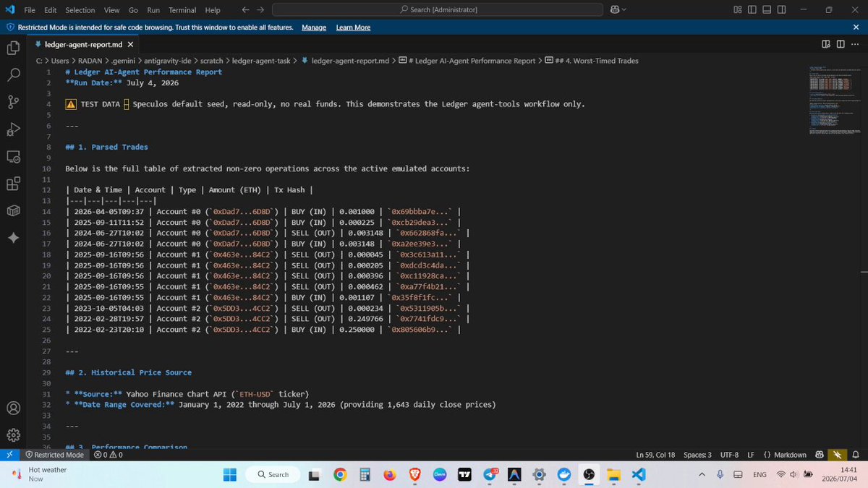Click the Open Preview to the Side icon

click(x=826, y=44)
